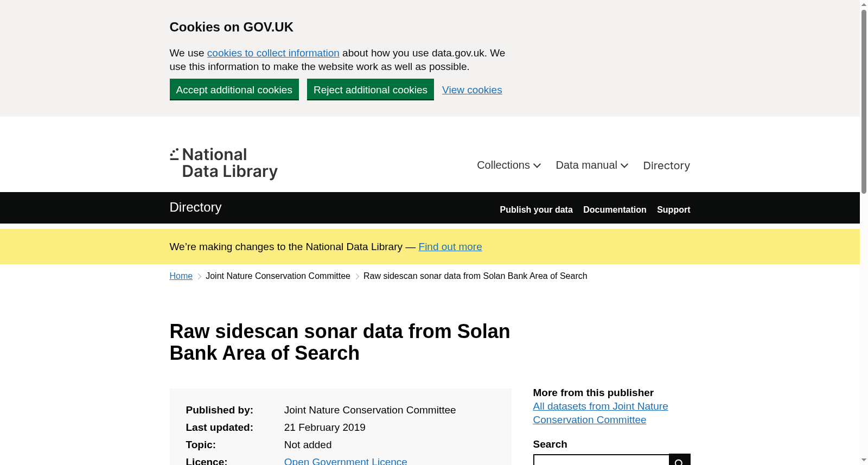
Task: Click Joint Nature Conservation Committee breadcrumb
Action: pos(278,276)
